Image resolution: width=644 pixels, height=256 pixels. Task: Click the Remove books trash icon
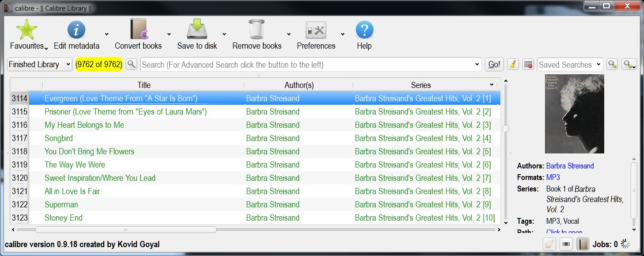point(256,30)
